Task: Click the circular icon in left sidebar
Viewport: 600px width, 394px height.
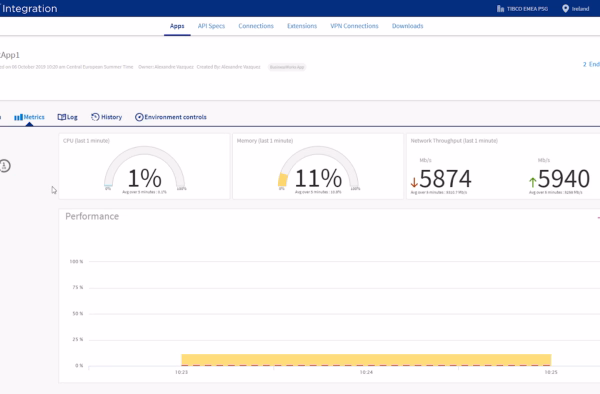Action: point(5,166)
